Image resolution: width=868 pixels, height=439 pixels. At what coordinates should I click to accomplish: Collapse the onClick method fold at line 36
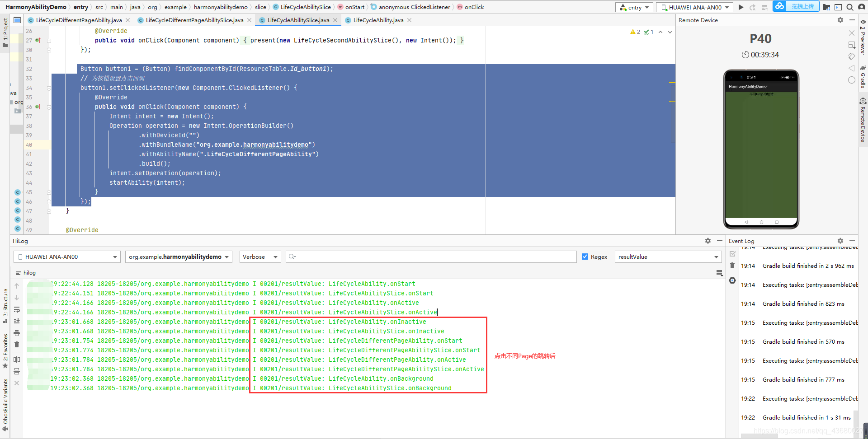tap(49, 107)
